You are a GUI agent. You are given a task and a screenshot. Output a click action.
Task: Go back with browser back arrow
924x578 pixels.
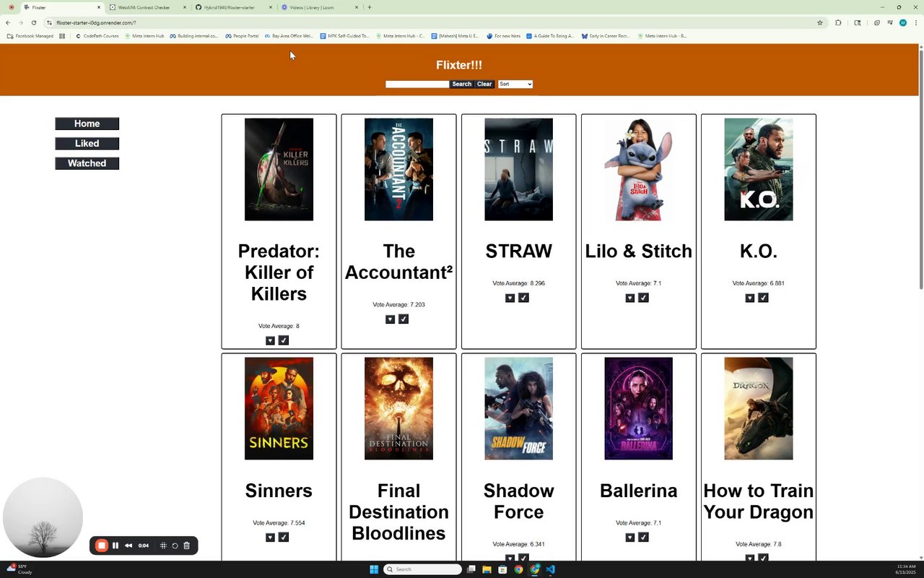(8, 22)
